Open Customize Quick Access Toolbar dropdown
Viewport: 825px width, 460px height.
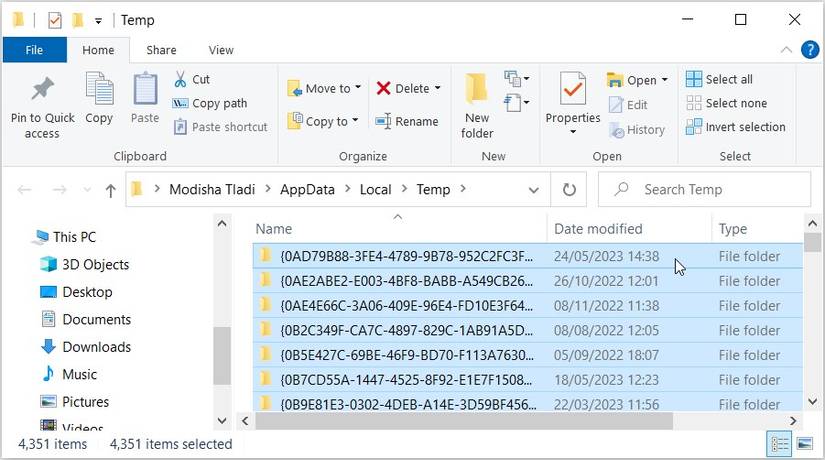tap(98, 21)
